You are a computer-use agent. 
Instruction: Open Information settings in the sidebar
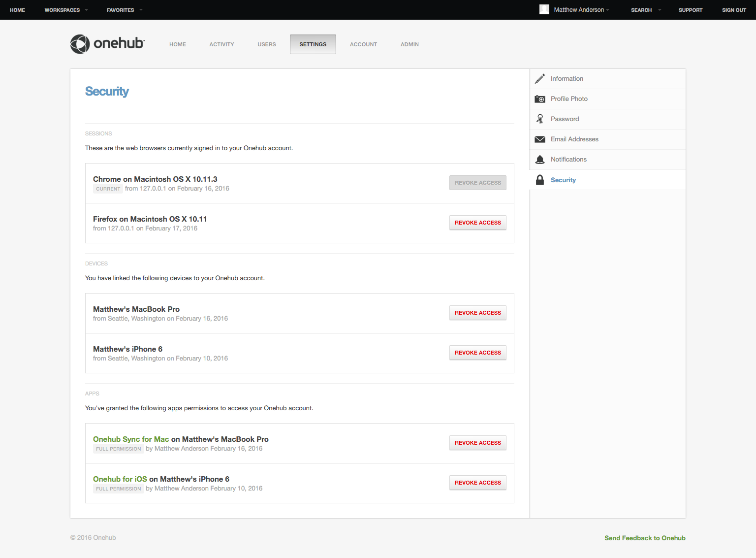coord(607,79)
